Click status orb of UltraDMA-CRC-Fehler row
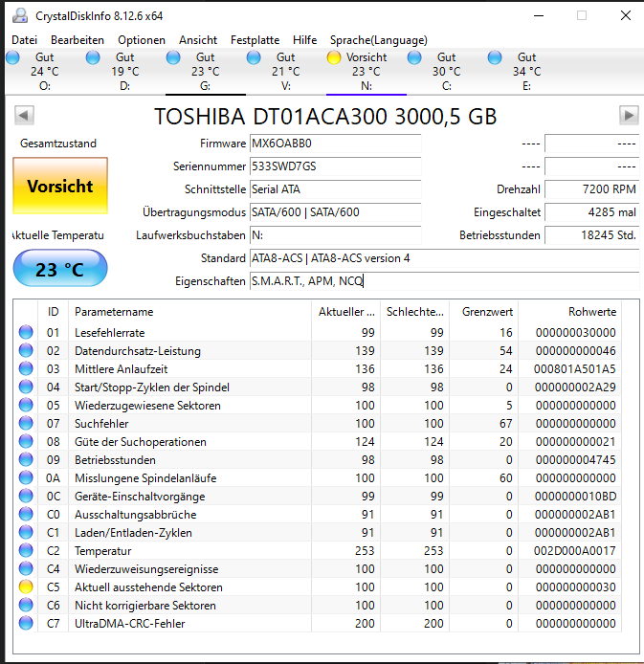Image resolution: width=644 pixels, height=664 pixels. [26, 624]
